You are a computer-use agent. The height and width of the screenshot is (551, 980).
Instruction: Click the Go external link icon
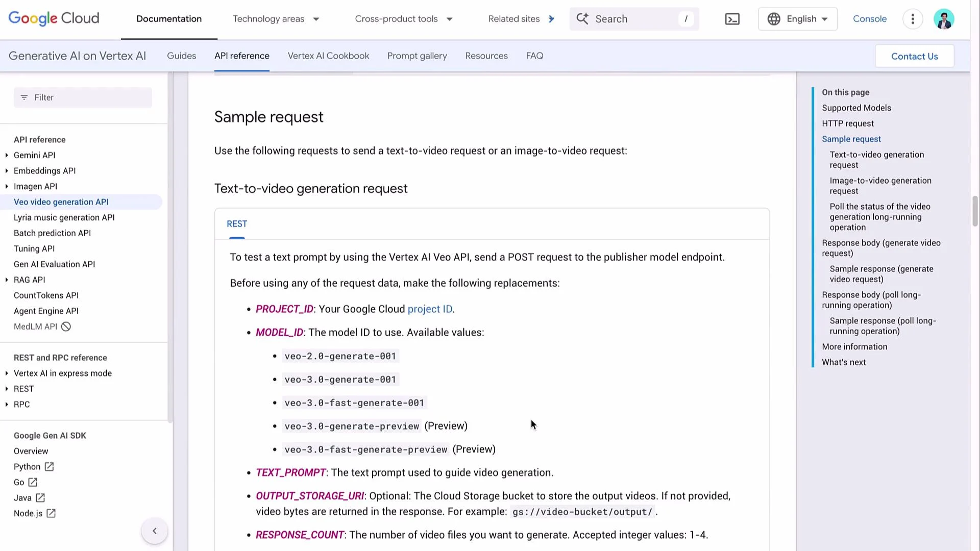[33, 482]
